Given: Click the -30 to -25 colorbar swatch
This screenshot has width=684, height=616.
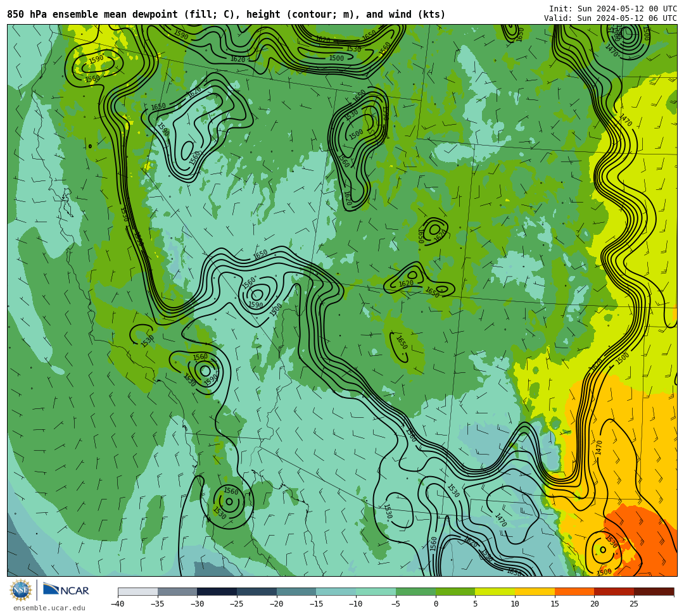Looking at the screenshot, I should point(217,591).
